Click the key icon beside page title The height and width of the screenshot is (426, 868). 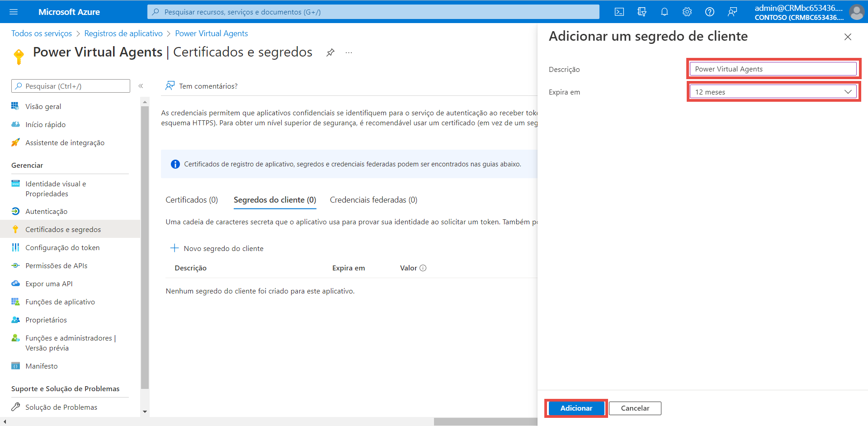(19, 57)
